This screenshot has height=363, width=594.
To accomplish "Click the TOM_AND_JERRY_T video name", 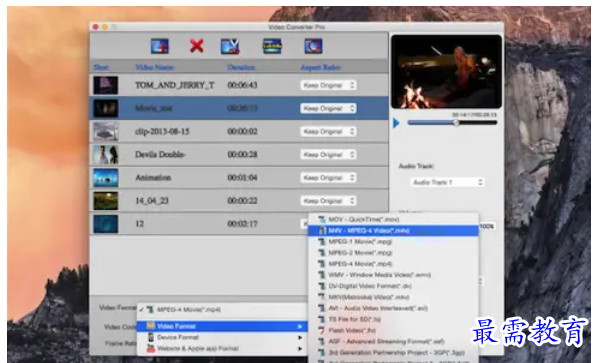I will tap(175, 85).
